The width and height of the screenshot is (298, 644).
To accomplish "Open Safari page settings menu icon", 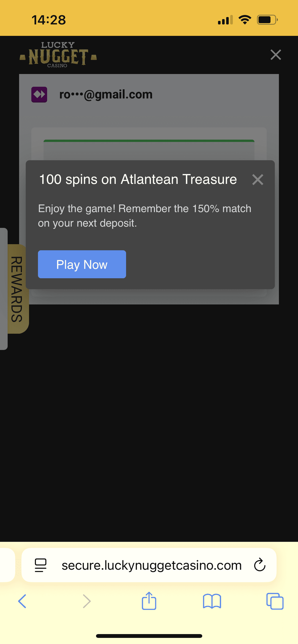I will click(40, 565).
